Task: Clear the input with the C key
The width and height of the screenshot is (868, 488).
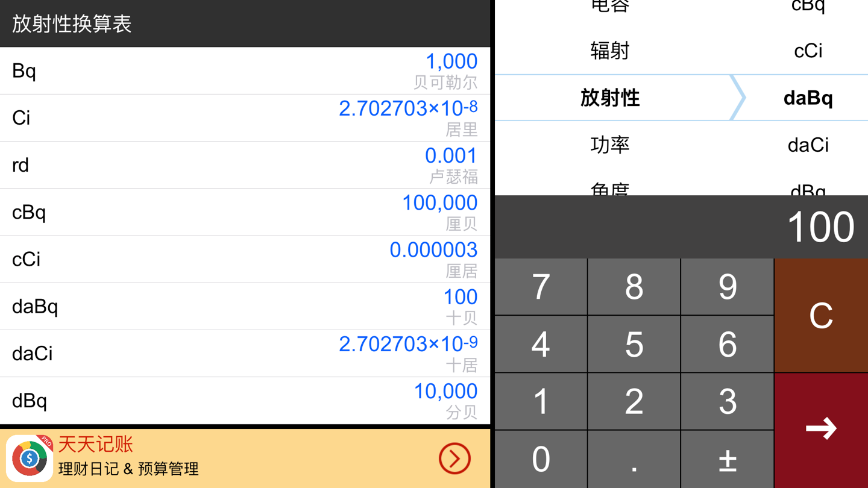Action: coord(821,316)
